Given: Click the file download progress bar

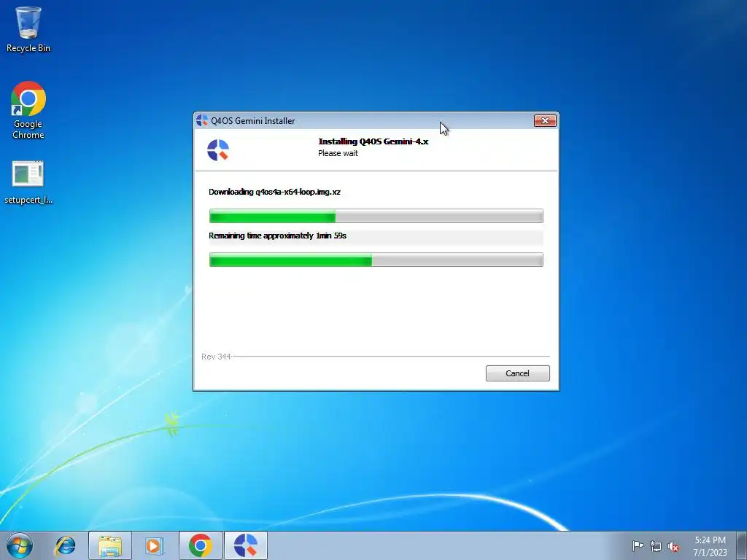Looking at the screenshot, I should (376, 216).
